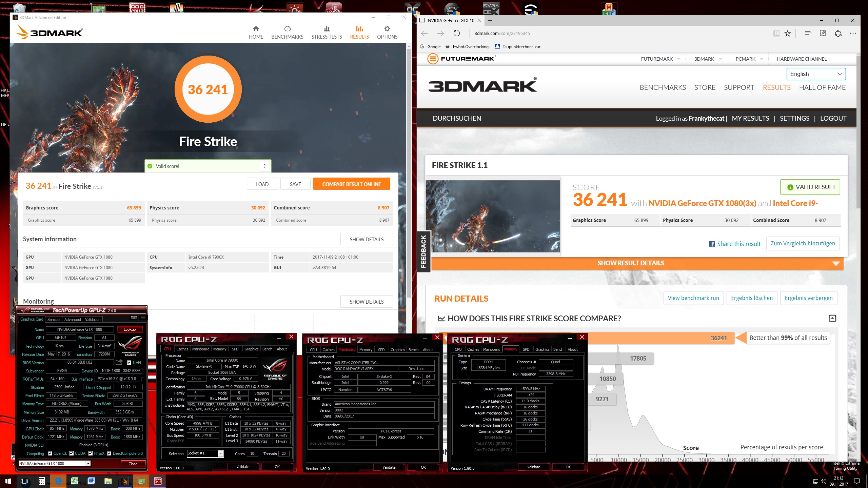The height and width of the screenshot is (488, 868).
Task: Click the question mark beside Valid score
Action: [265, 166]
